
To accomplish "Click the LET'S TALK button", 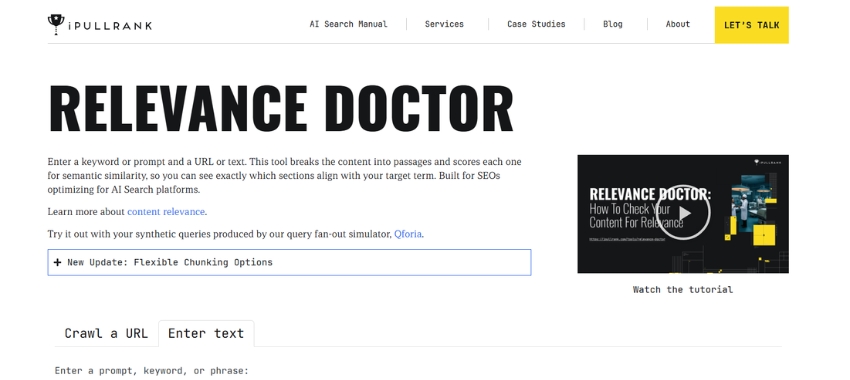I will pos(751,25).
